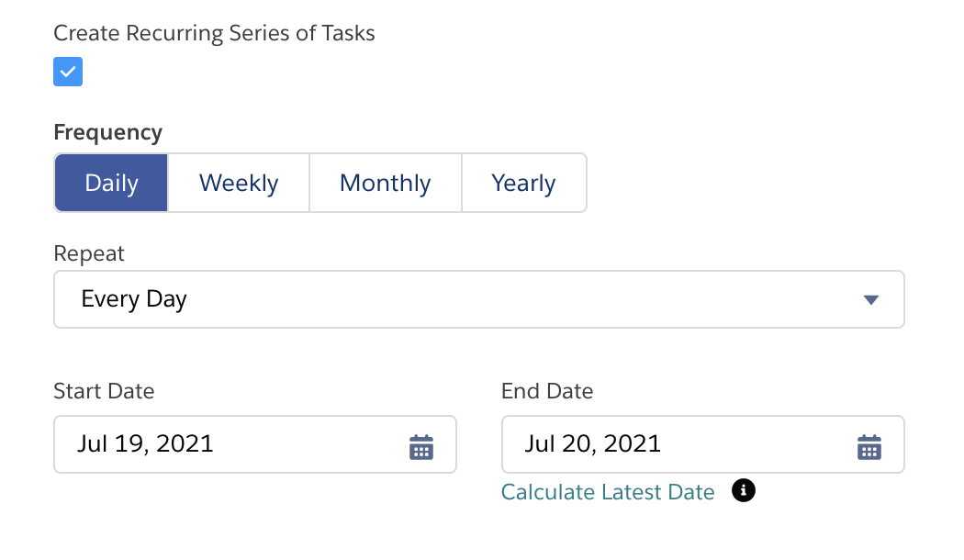
Task: Select the Monthly frequency option
Action: (x=385, y=183)
